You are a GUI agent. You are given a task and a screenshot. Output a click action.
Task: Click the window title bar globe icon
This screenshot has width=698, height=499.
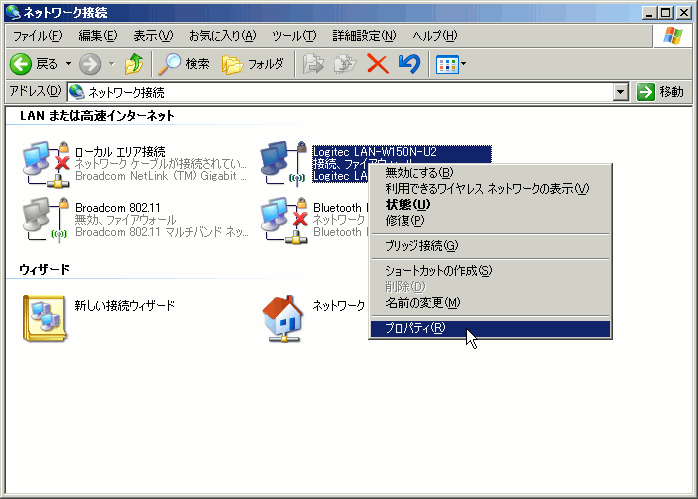pos(13,12)
